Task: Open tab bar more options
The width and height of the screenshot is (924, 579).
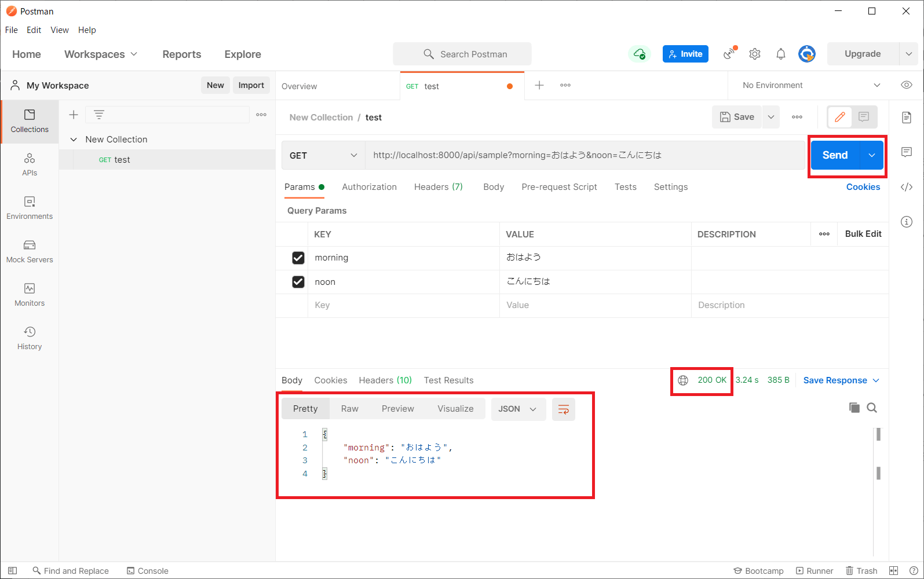Action: pos(565,85)
